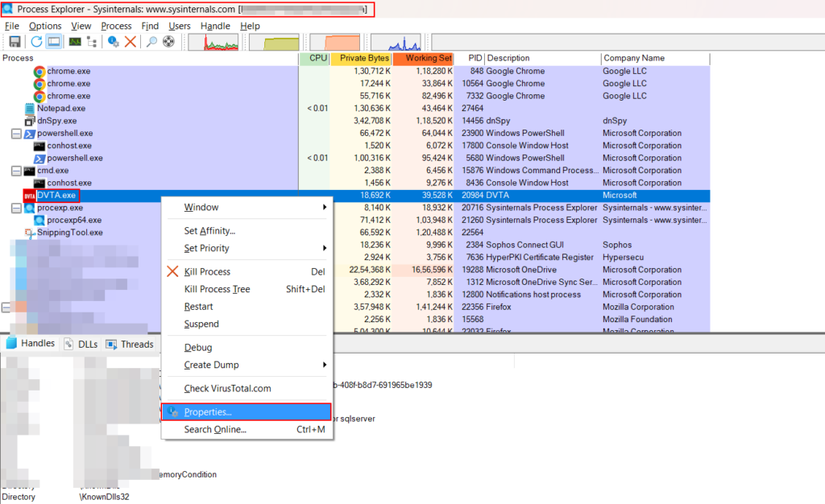825x504 pixels.
Task: Collapse the procexp.exe process tree
Action: point(16,209)
